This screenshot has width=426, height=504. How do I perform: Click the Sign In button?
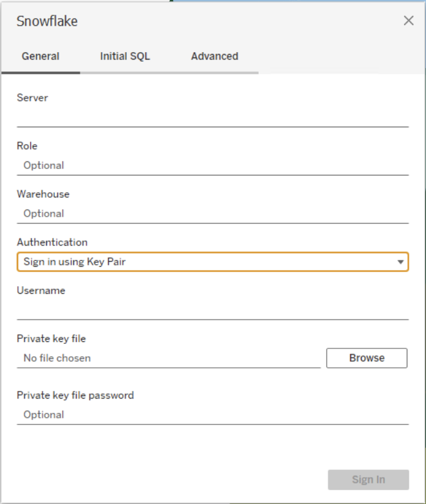tap(368, 480)
